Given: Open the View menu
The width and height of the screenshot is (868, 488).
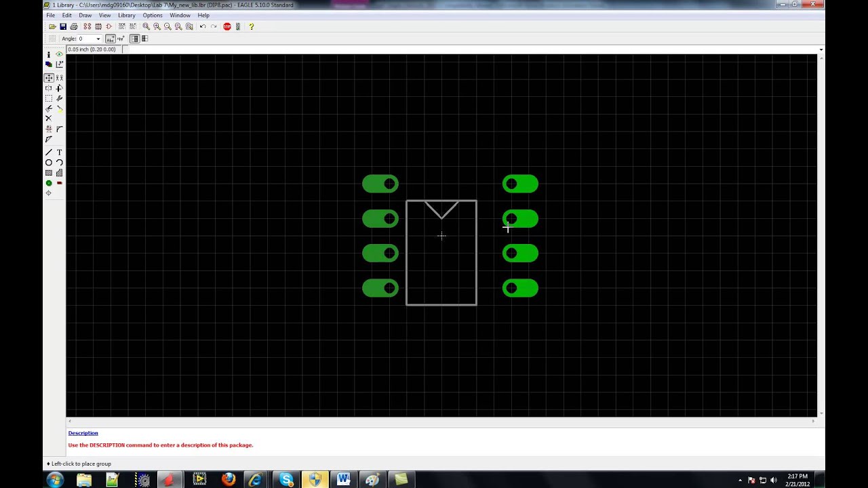Looking at the screenshot, I should tap(104, 15).
